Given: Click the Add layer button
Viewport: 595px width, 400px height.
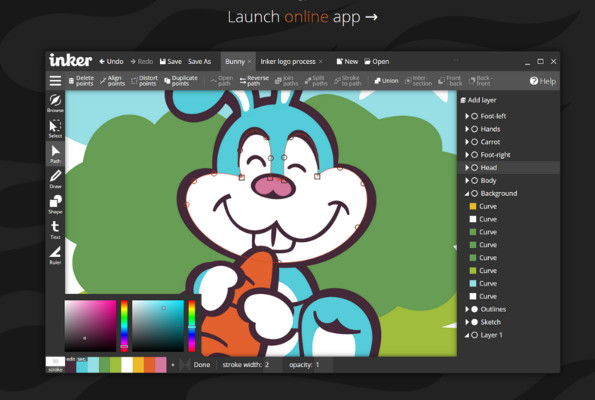Looking at the screenshot, I should (x=478, y=100).
